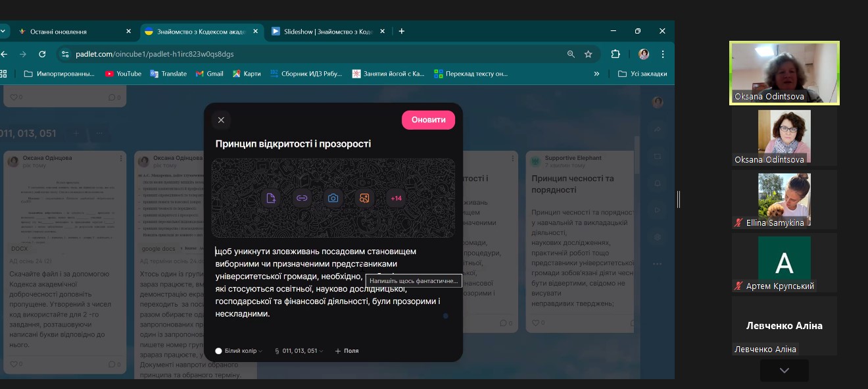This screenshot has height=389, width=868.
Task: Collapse the participant list with the chevron
Action: point(783,370)
